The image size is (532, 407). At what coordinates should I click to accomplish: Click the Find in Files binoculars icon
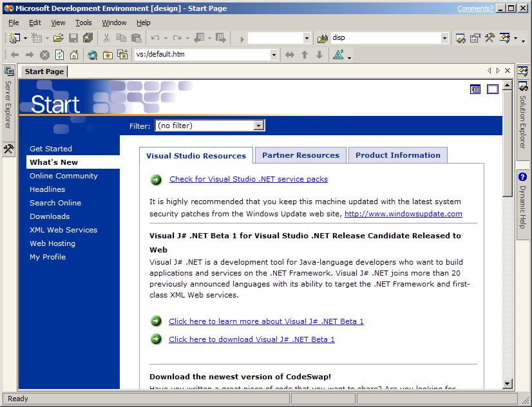322,39
